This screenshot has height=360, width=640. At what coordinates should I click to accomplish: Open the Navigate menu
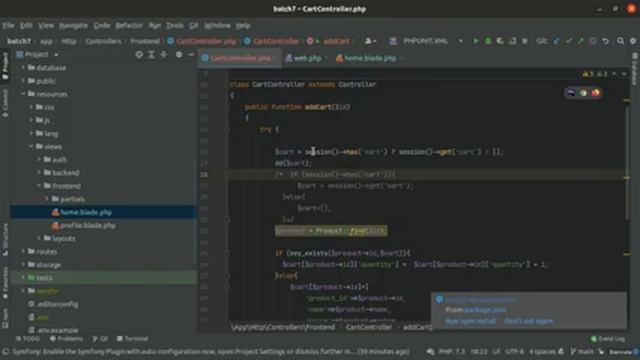tap(73, 25)
